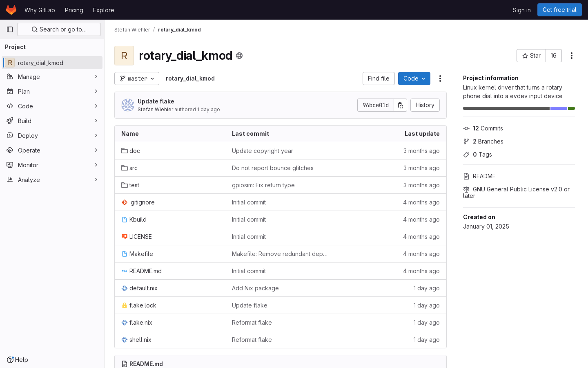
Task: Click the tags label icon
Action: tap(466, 155)
